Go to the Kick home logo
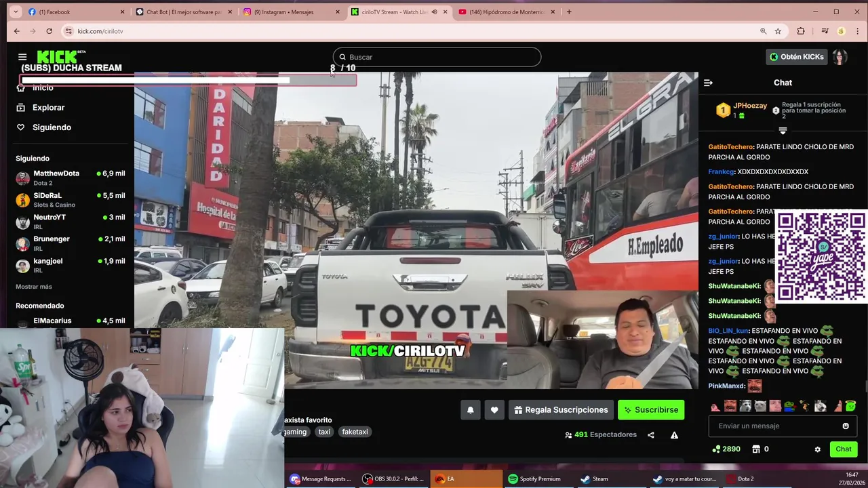The image size is (868, 488). 57,56
